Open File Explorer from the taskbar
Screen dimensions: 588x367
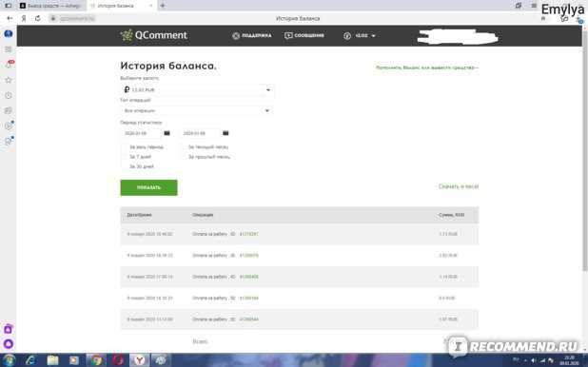[x=52, y=360]
